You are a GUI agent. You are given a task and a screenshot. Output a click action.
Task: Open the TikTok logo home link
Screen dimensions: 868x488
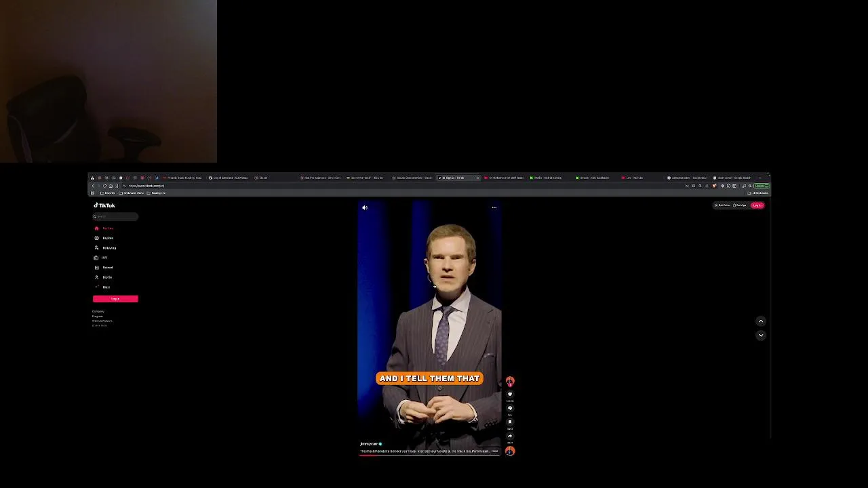point(104,205)
